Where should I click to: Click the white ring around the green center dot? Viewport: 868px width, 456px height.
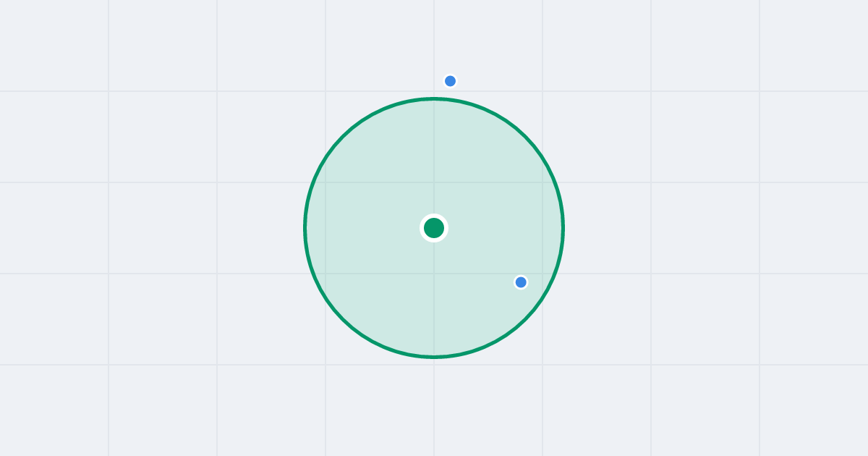[x=434, y=216]
